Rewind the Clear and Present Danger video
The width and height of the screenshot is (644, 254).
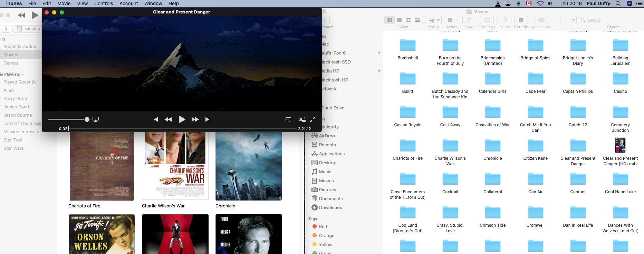[168, 119]
